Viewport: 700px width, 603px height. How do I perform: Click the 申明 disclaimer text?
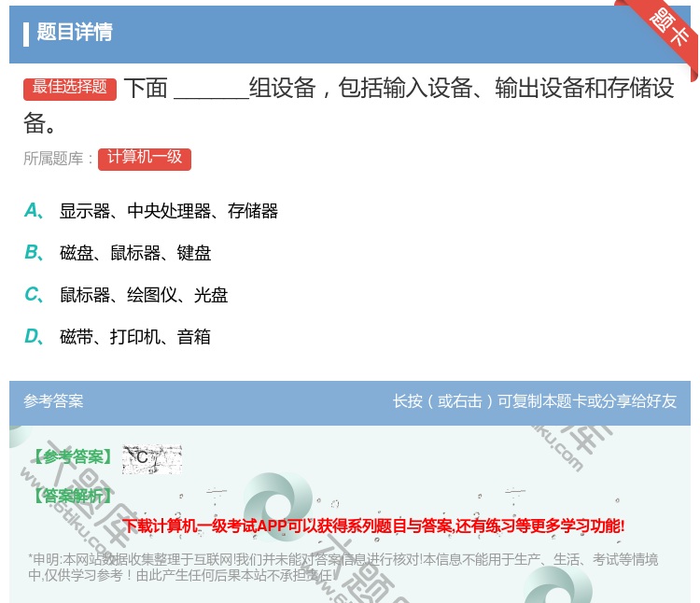343,567
